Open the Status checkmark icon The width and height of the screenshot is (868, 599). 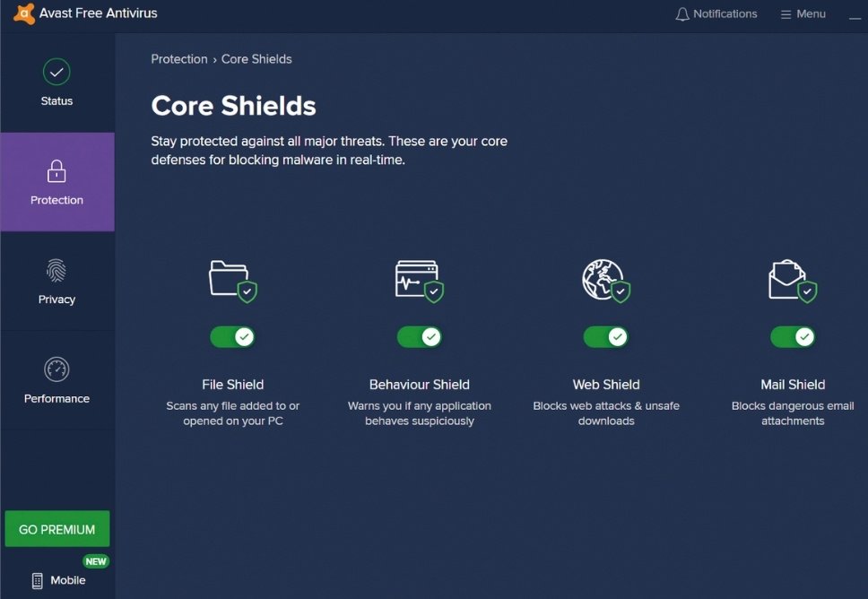pyautogui.click(x=56, y=72)
